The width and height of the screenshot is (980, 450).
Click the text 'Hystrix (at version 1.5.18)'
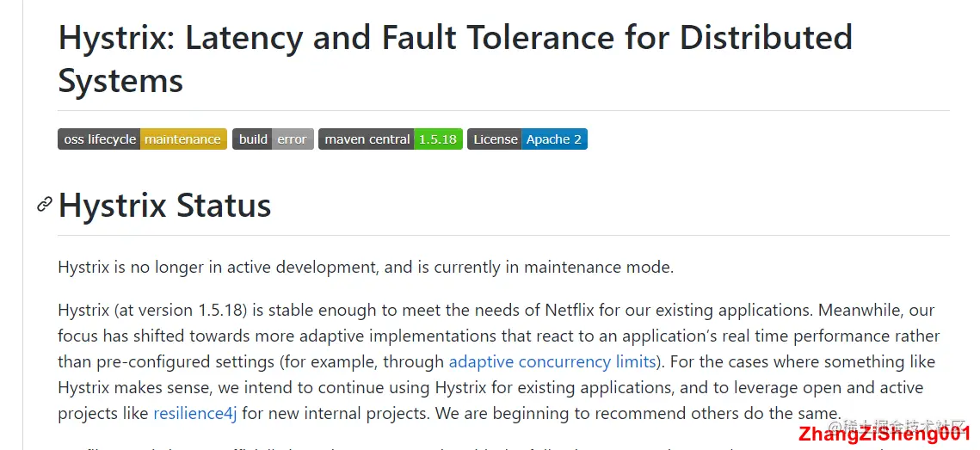[153, 310]
